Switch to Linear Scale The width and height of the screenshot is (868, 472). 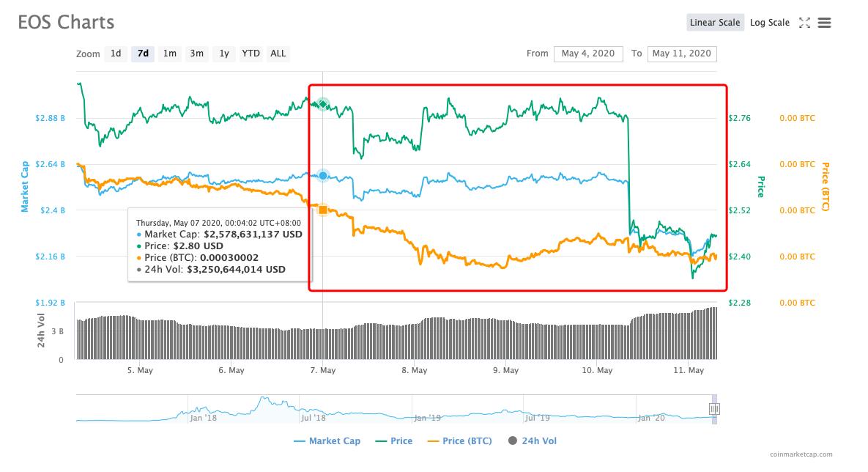(715, 23)
